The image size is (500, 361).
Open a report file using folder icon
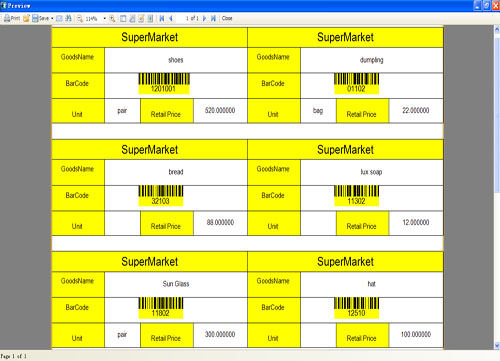(x=26, y=18)
